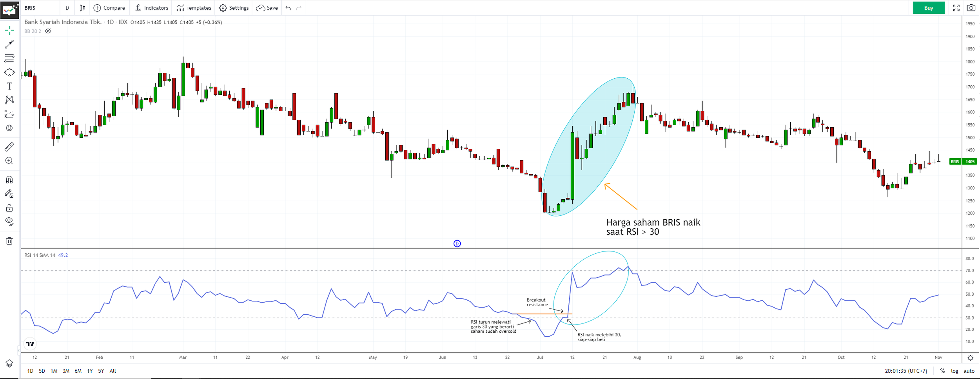Select the crosshair cursor tool
Viewport: 980px width, 379px height.
[9, 30]
